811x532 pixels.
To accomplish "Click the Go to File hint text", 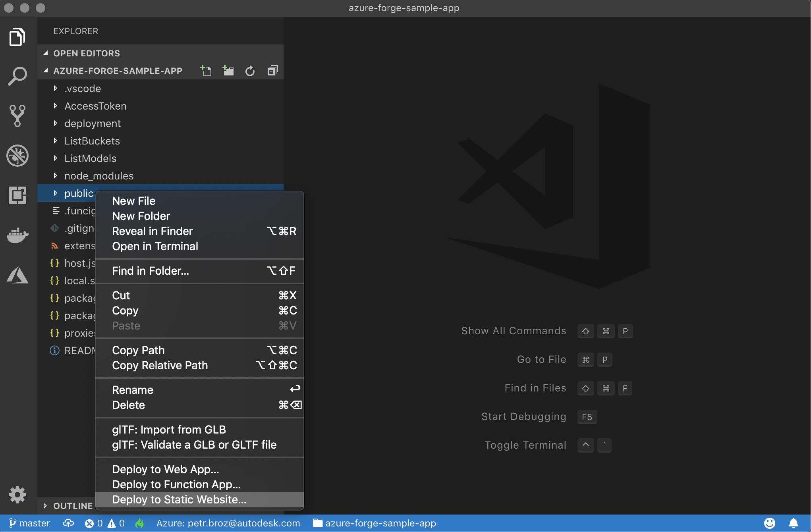I will point(541,359).
